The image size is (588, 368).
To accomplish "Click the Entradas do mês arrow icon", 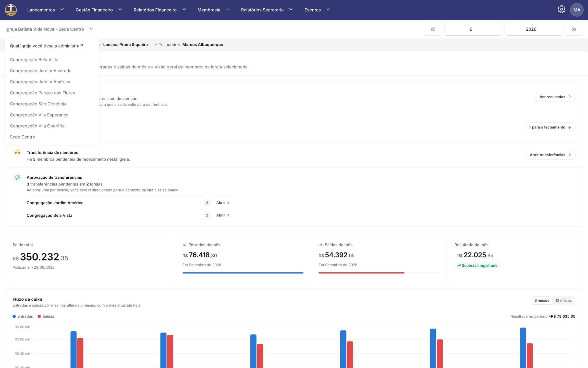I will (185, 245).
